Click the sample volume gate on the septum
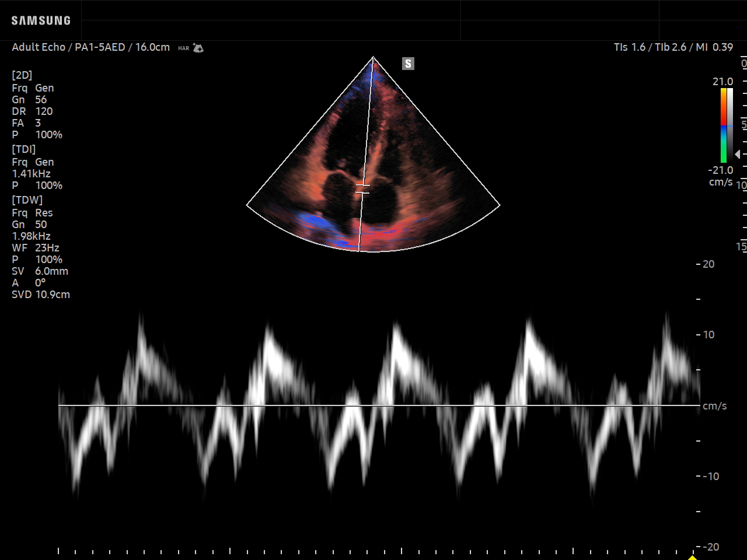Image resolution: width=747 pixels, height=560 pixels. click(x=363, y=189)
